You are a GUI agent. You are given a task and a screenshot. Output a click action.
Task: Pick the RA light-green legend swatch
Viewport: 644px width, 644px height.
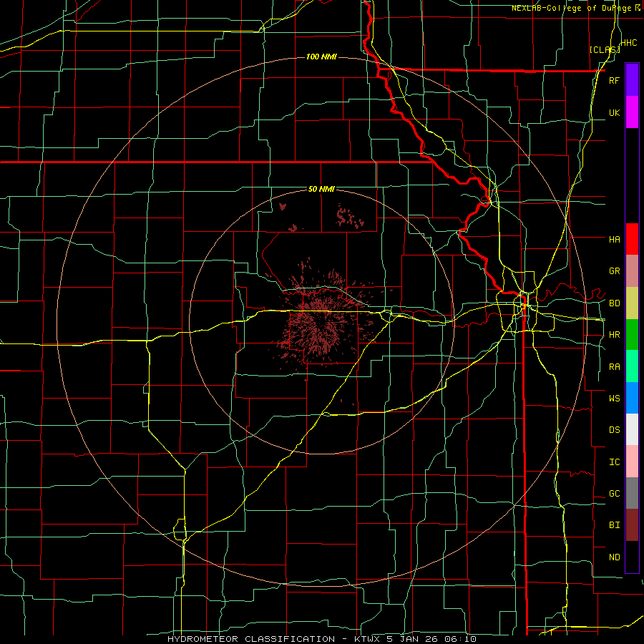tap(632, 366)
